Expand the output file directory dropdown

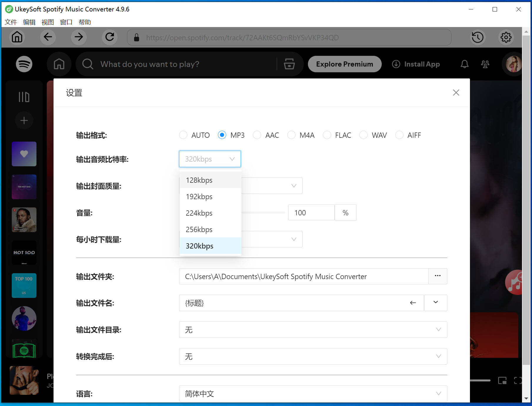point(313,330)
